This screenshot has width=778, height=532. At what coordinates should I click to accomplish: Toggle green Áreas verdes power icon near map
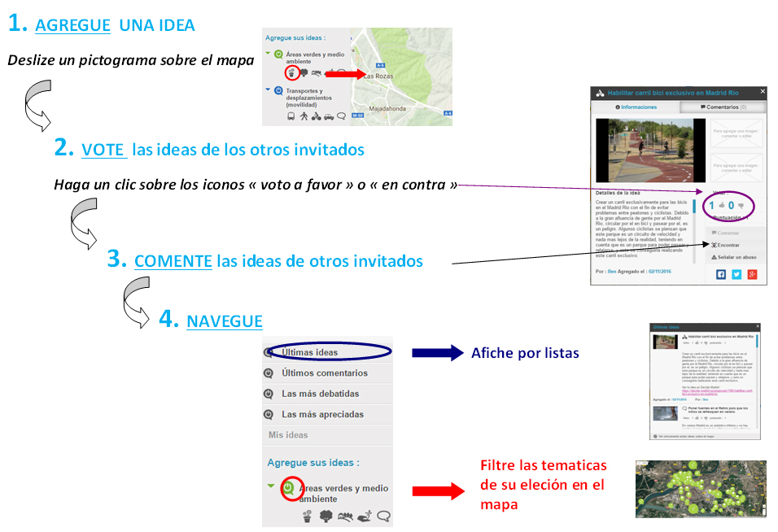pos(279,55)
